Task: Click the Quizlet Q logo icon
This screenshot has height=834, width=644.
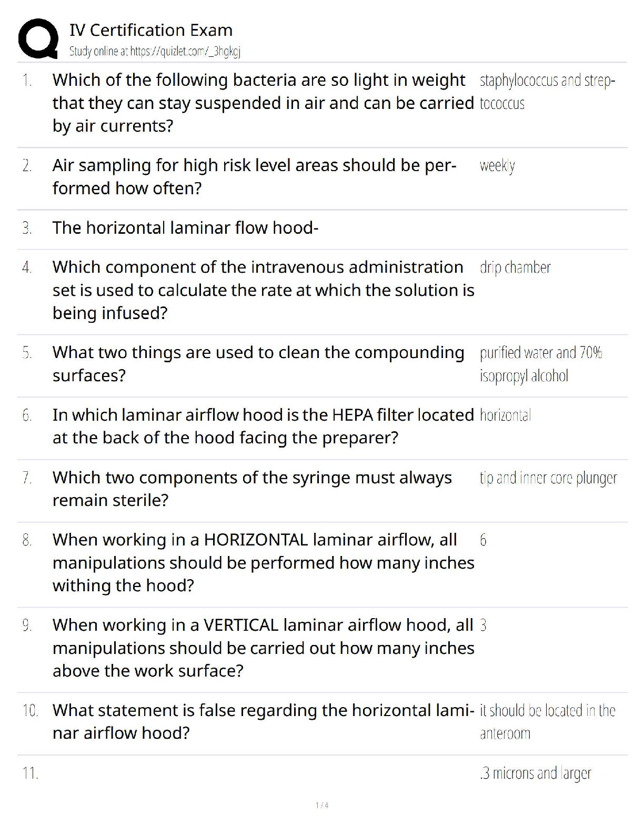Action: pyautogui.click(x=38, y=39)
